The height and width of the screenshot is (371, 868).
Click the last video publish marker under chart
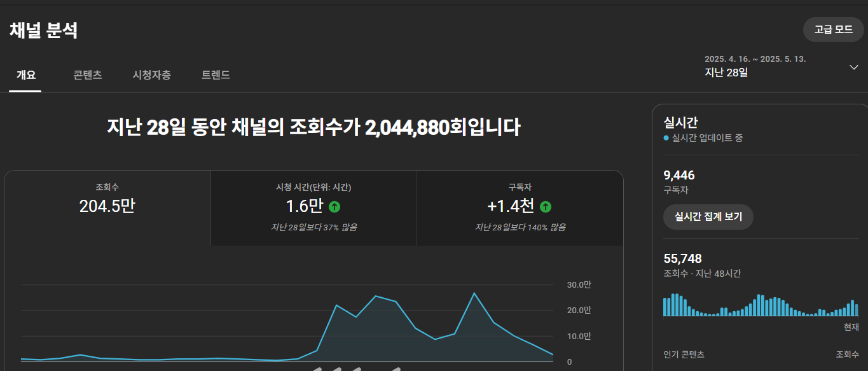click(x=396, y=368)
